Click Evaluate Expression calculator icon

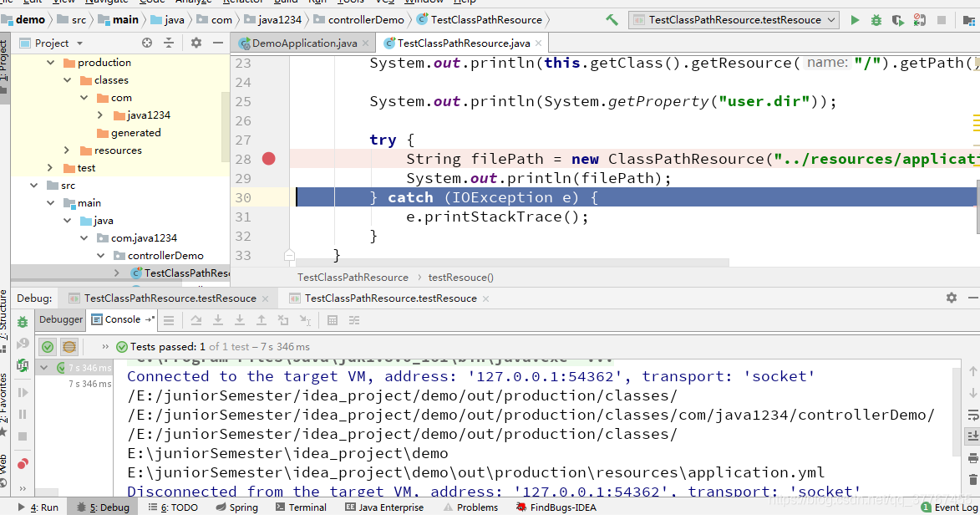333,320
